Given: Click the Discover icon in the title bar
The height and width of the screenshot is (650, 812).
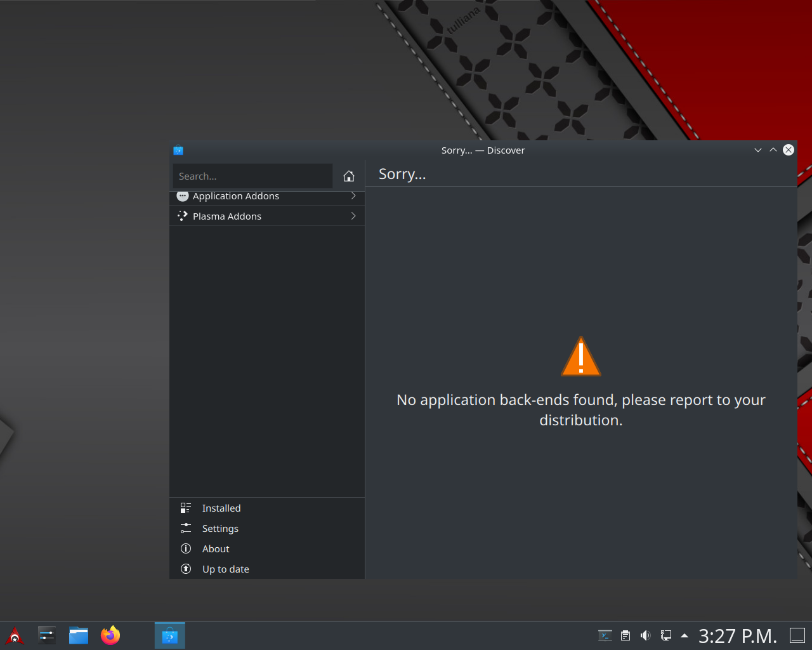Looking at the screenshot, I should [178, 150].
